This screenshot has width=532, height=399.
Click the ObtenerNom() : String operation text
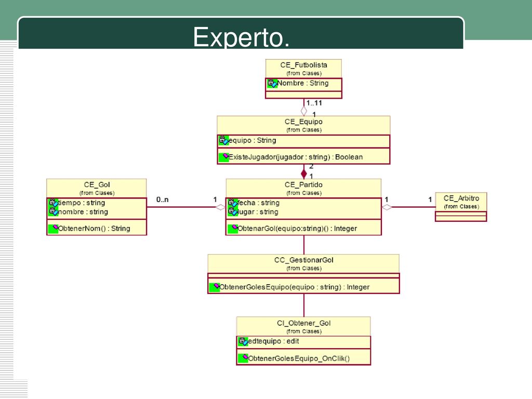(x=95, y=229)
